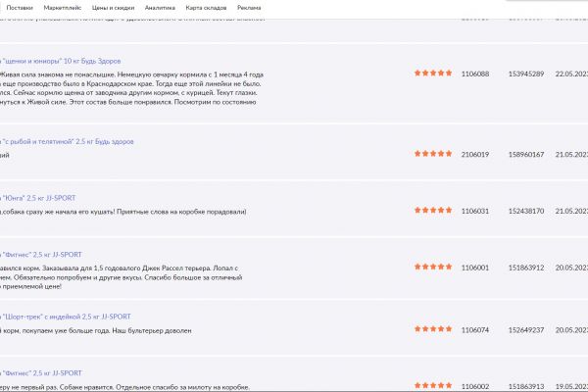
Task: Click the 21.05 date in the 1106031 row
Action: pyautogui.click(x=571, y=212)
